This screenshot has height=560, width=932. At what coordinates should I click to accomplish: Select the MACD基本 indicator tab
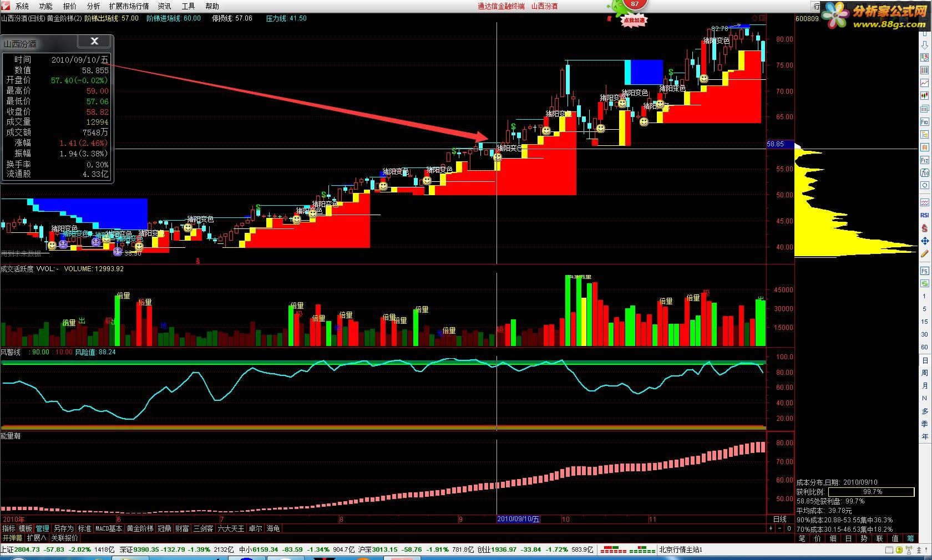point(109,529)
